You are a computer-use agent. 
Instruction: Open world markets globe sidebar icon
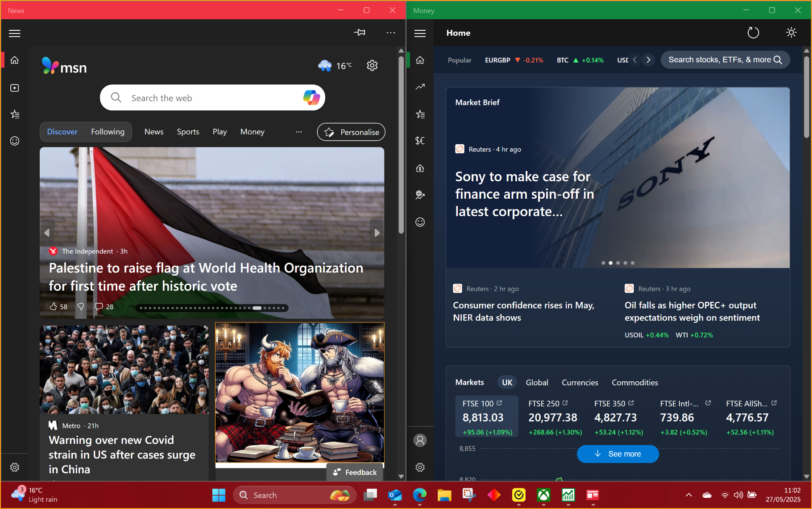tap(420, 195)
